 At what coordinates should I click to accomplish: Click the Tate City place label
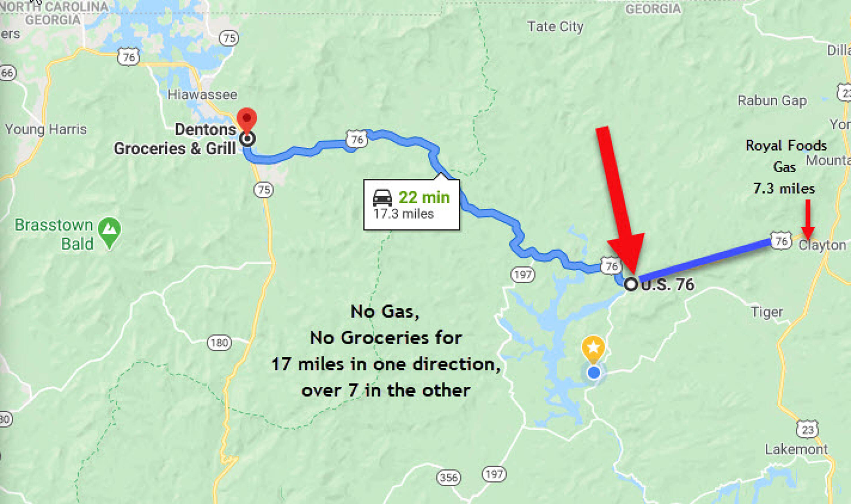(x=555, y=26)
